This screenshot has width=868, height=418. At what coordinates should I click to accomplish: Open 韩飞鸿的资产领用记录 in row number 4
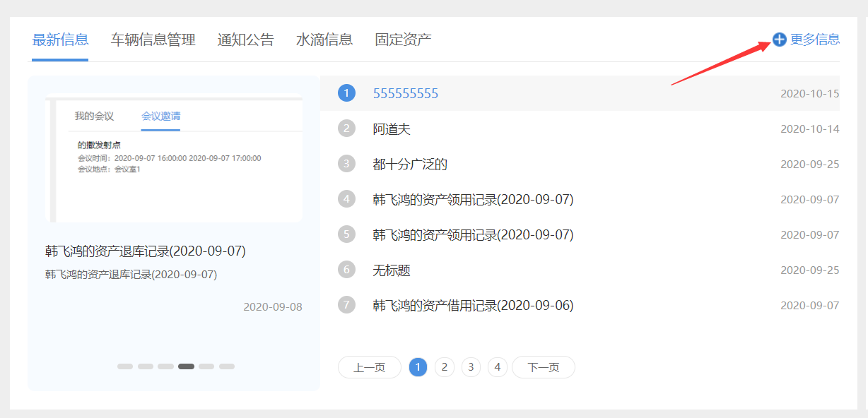(473, 200)
